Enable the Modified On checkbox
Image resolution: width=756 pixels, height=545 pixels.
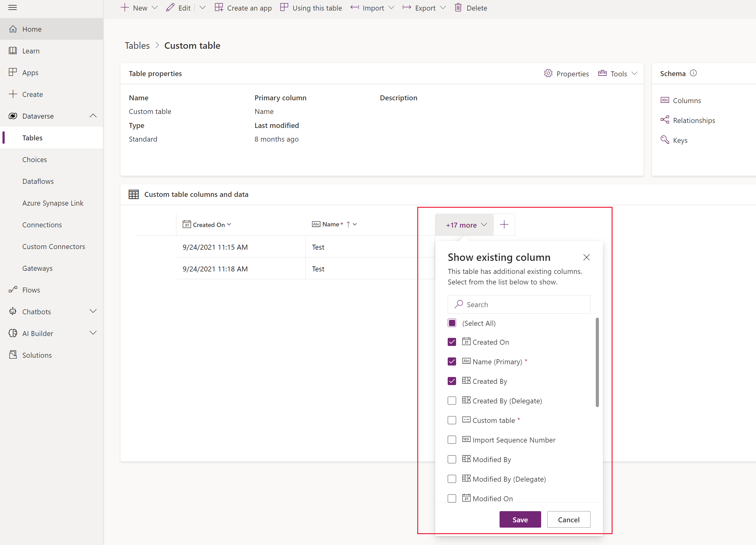pyautogui.click(x=452, y=498)
